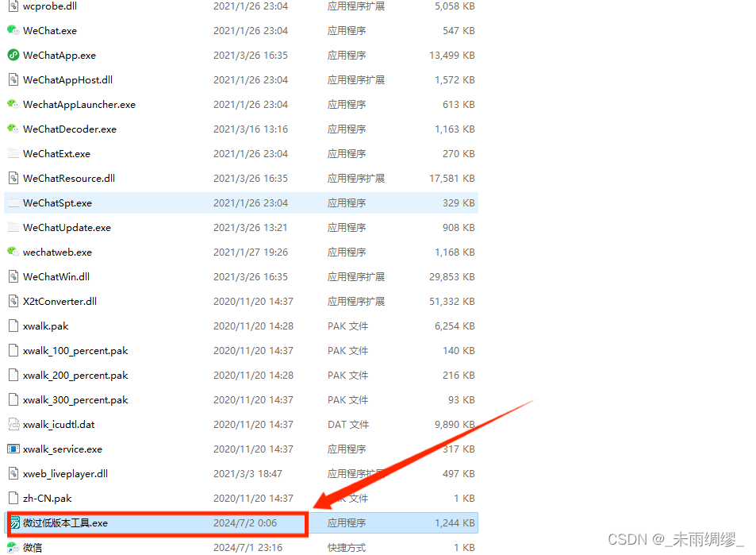Click the date 2021/3/26 13:21
Image resolution: width=756 pixels, height=555 pixels.
coord(250,227)
